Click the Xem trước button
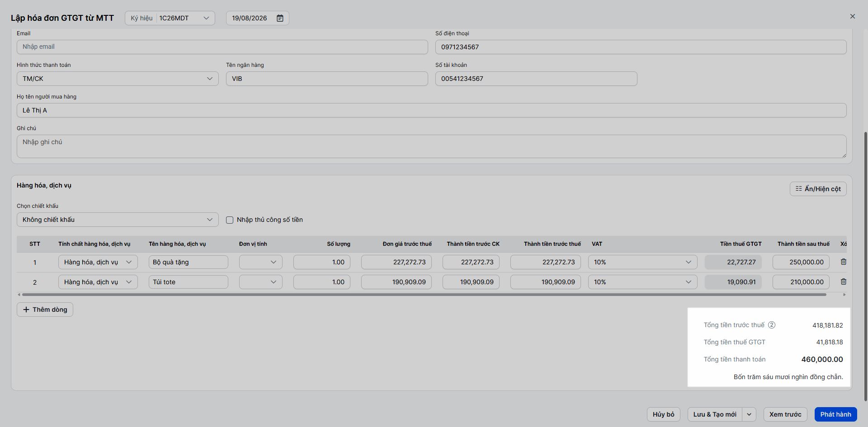The image size is (868, 427). point(785,414)
